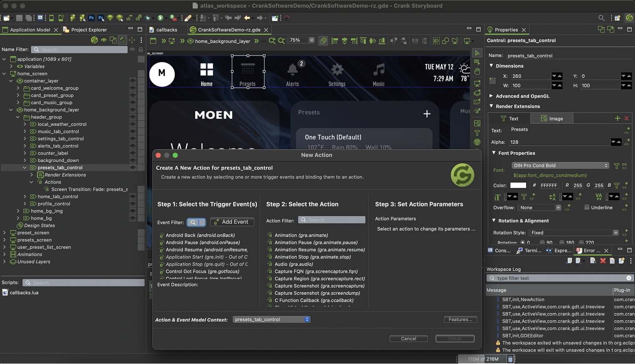The image size is (635, 364).
Task: Open the Action & Event Model Context dropdown
Action: [271, 319]
